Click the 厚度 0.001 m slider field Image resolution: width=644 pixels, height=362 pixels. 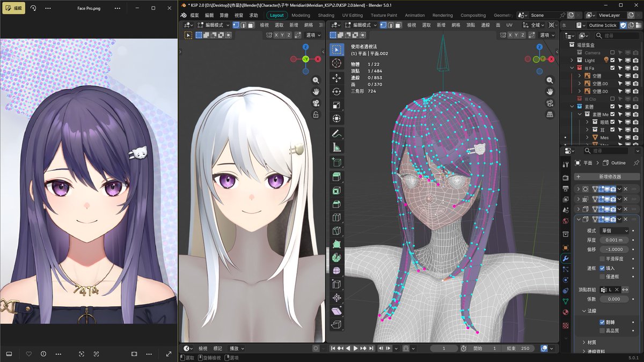(614, 240)
